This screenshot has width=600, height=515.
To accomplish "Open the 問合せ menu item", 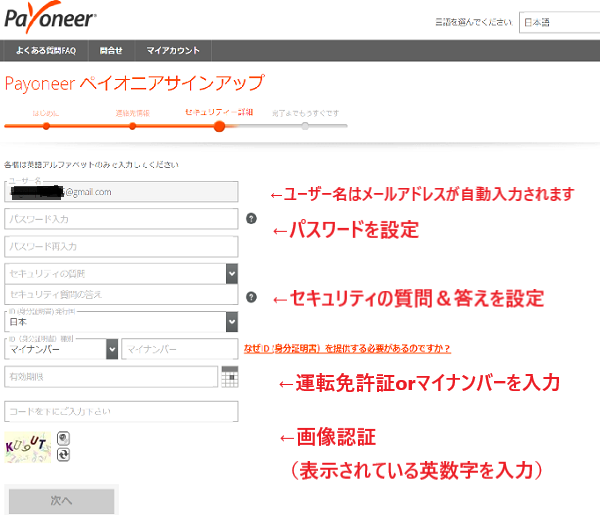I will click(x=111, y=51).
